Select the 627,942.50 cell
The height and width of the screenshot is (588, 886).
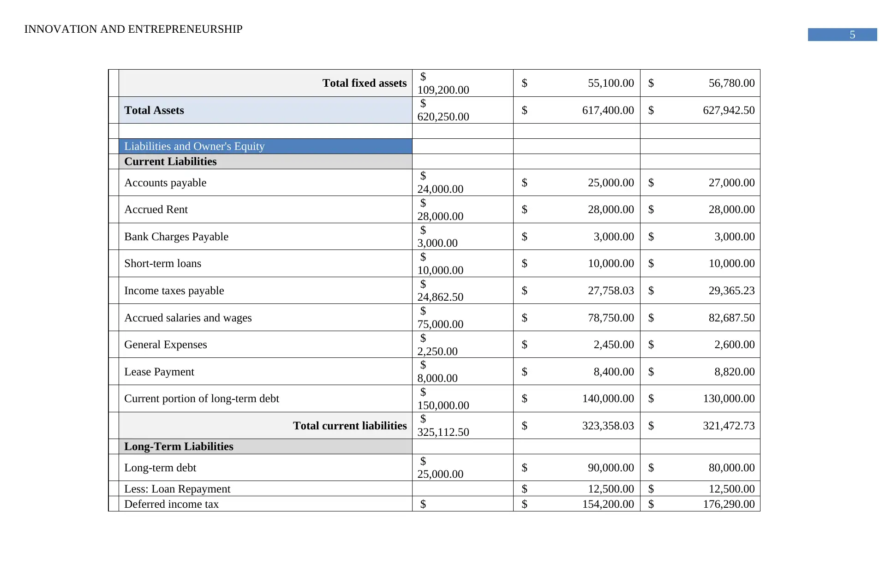click(700, 110)
